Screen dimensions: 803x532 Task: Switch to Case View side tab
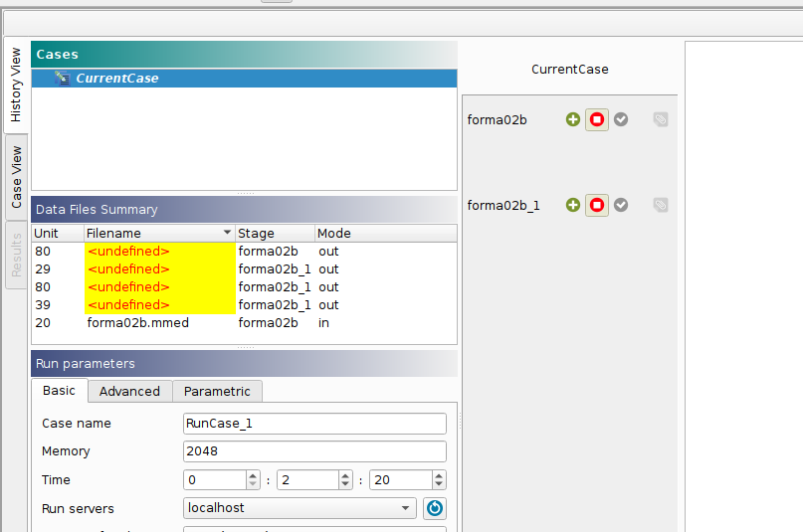[17, 178]
